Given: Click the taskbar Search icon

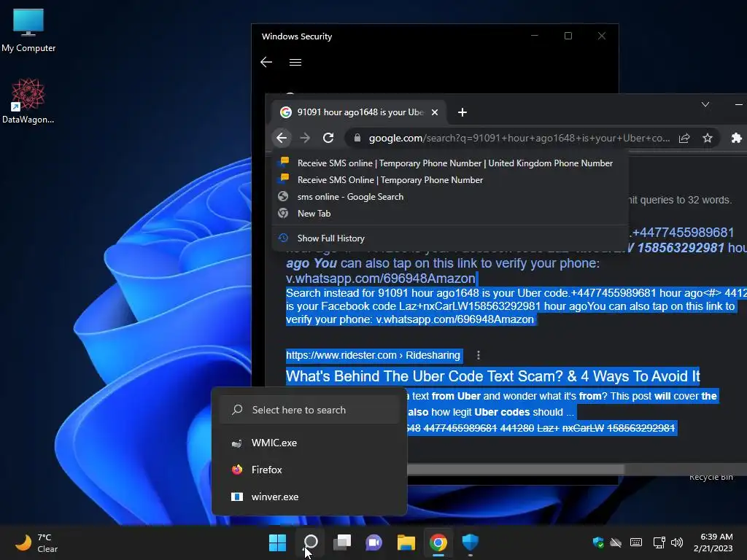Looking at the screenshot, I should 311,542.
